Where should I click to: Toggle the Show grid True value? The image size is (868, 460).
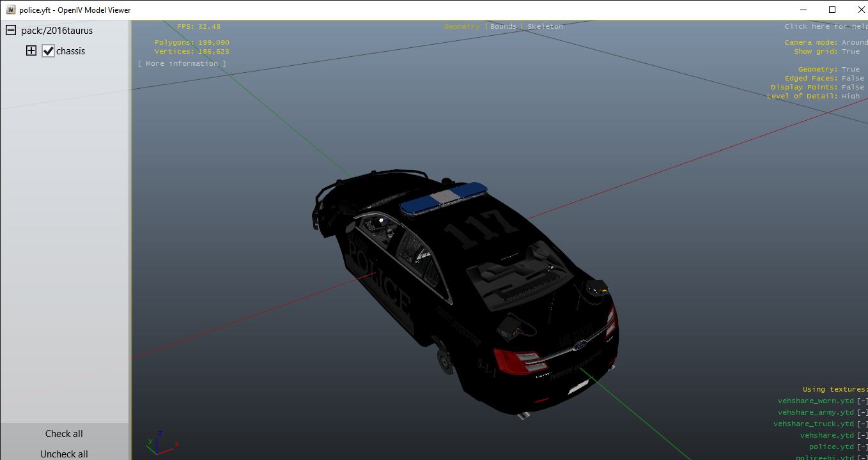850,52
